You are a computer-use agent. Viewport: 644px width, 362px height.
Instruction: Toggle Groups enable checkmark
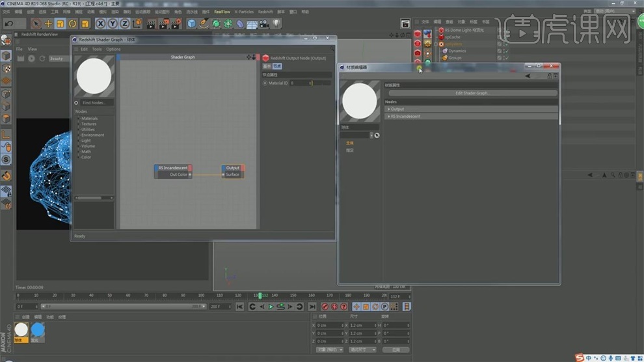click(x=506, y=58)
